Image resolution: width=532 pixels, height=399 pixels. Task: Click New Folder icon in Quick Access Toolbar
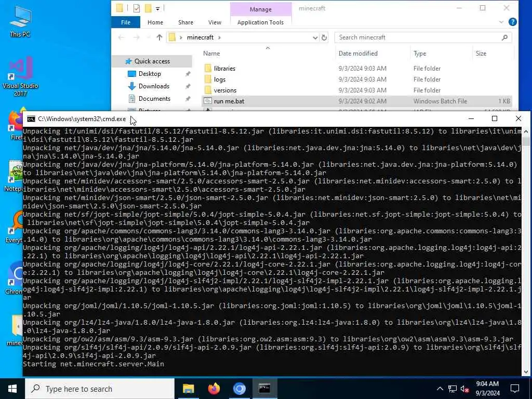[x=148, y=8]
